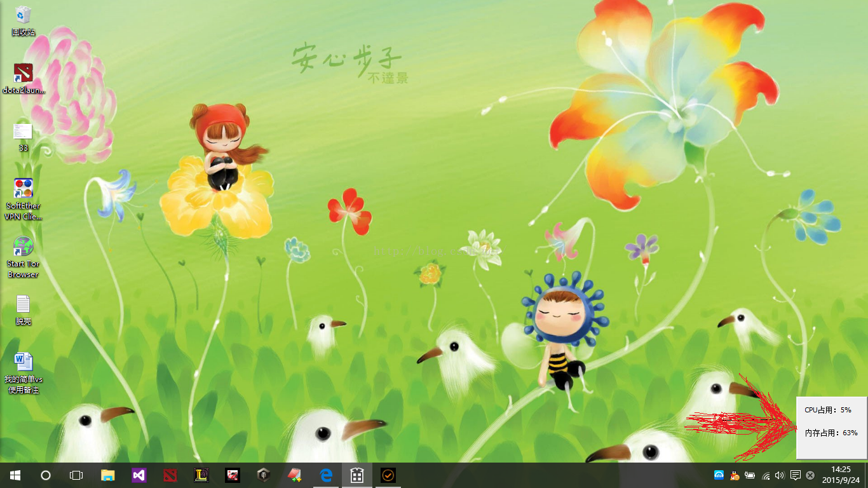This screenshot has height=488, width=868.
Task: Click the 内存占用: 63% readout
Action: point(831,433)
